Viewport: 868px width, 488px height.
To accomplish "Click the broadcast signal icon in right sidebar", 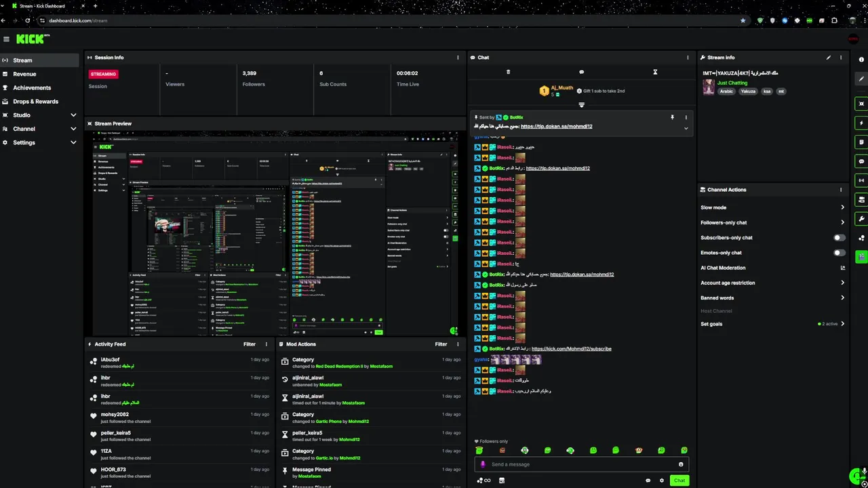I will tap(861, 180).
